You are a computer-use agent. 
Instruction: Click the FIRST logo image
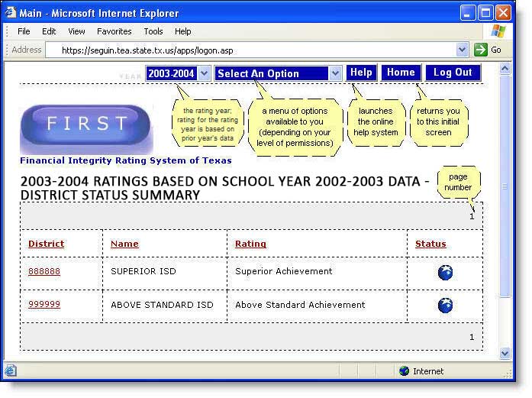point(86,125)
